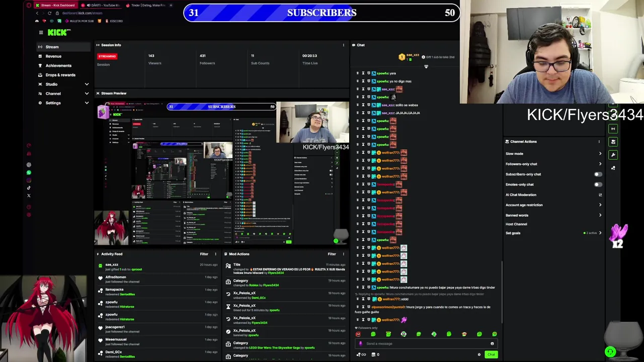Click the green headset support button
This screenshot has width=644, height=362.
coord(610,352)
